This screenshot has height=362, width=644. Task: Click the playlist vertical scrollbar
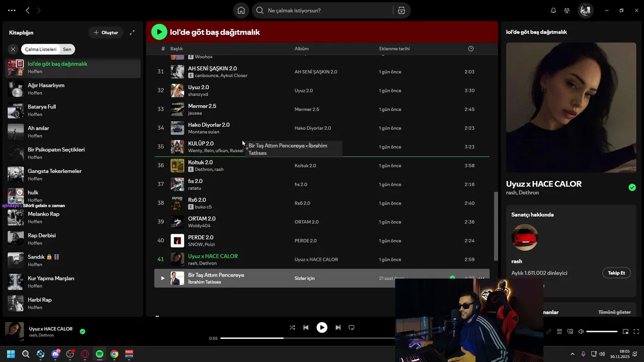[x=496, y=226]
